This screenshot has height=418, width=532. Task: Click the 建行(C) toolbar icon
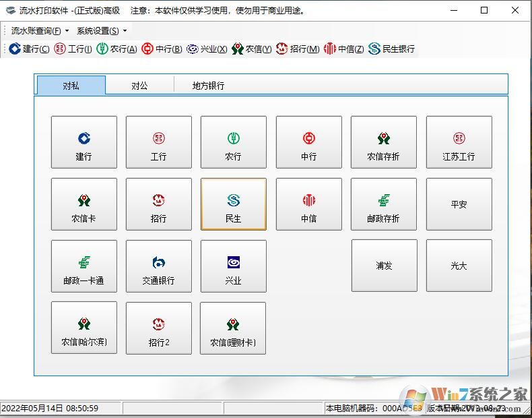click(x=29, y=49)
